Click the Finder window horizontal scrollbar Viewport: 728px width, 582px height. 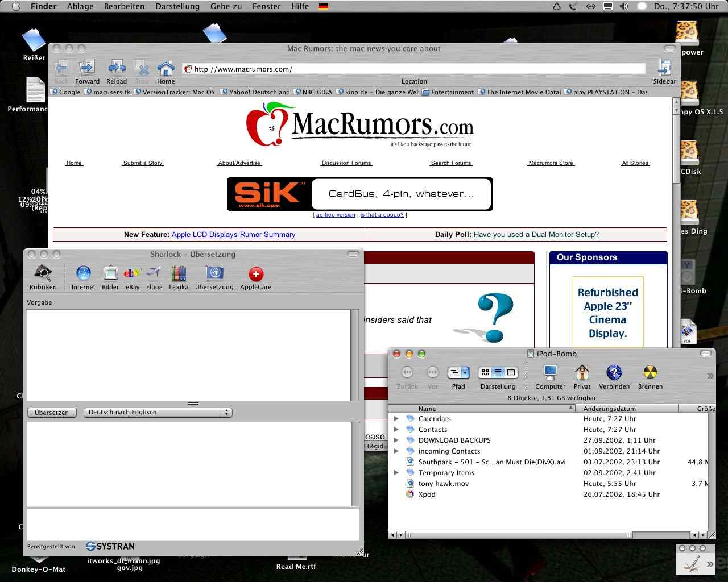tap(519, 535)
